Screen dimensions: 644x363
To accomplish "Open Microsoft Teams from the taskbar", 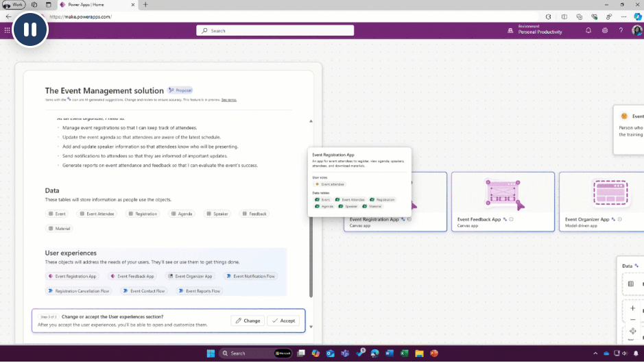I will point(345,353).
